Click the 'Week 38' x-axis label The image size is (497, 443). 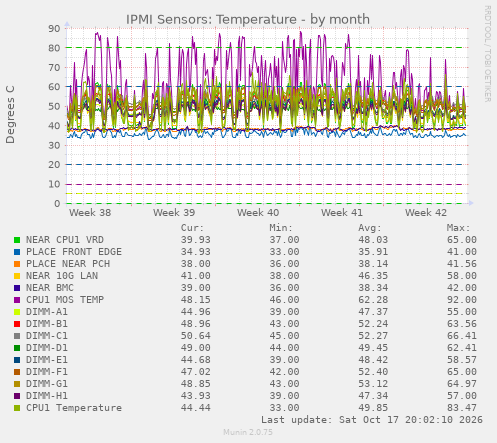point(90,213)
